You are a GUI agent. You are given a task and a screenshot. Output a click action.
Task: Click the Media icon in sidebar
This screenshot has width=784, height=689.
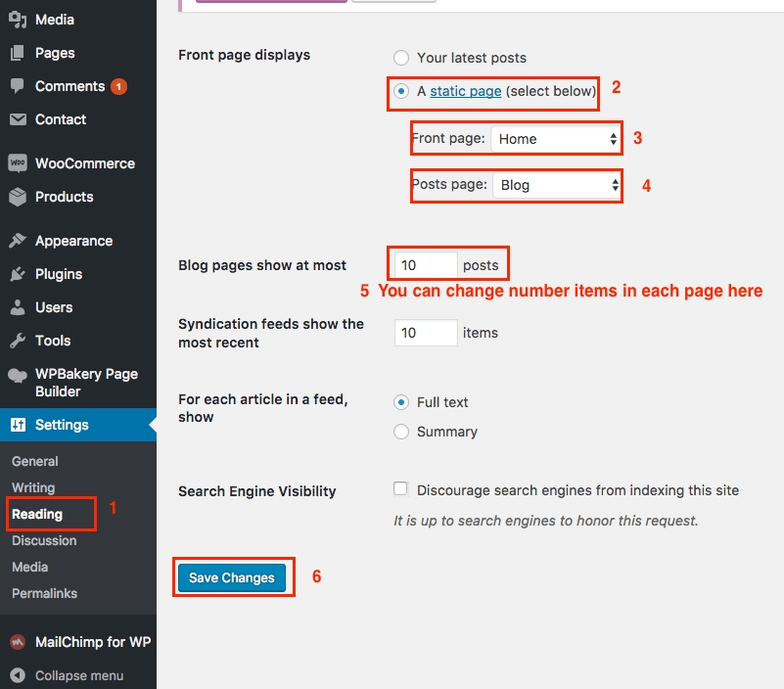pos(17,20)
